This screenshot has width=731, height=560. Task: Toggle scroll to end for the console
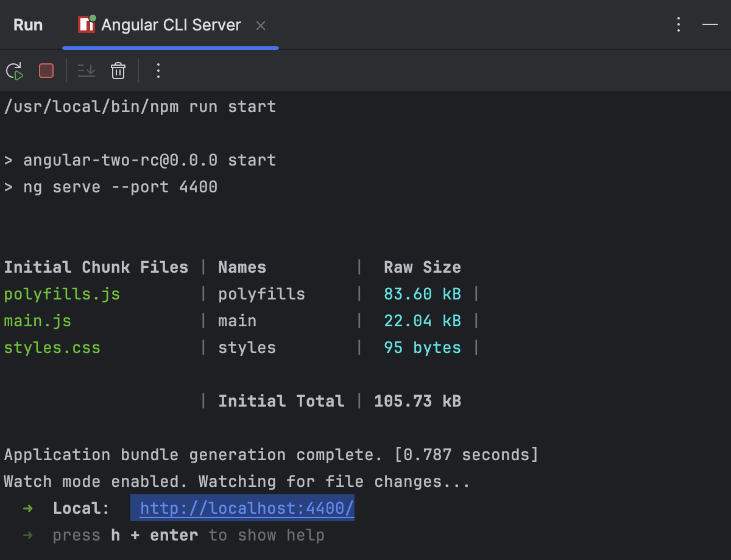pyautogui.click(x=86, y=71)
